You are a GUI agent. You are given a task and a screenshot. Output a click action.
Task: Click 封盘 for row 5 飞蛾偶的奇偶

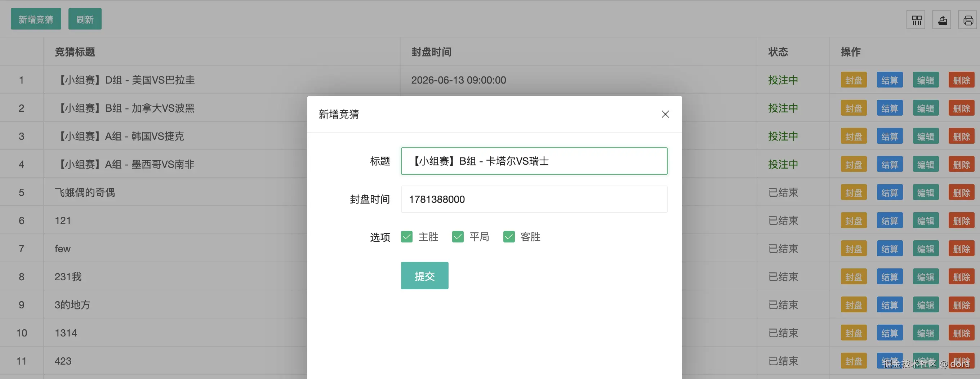[x=854, y=192]
